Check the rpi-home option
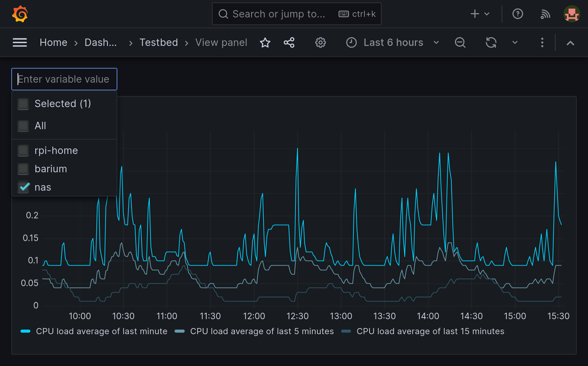 coord(23,150)
